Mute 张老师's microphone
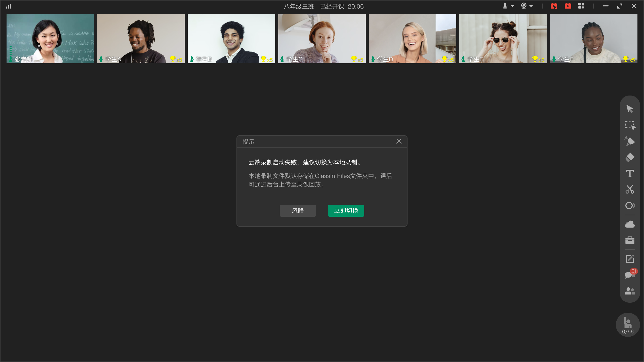644x362 pixels. click(x=11, y=59)
